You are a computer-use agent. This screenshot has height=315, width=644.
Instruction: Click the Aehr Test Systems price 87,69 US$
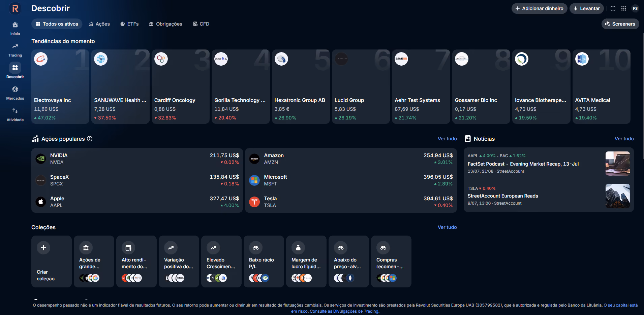[x=407, y=109]
